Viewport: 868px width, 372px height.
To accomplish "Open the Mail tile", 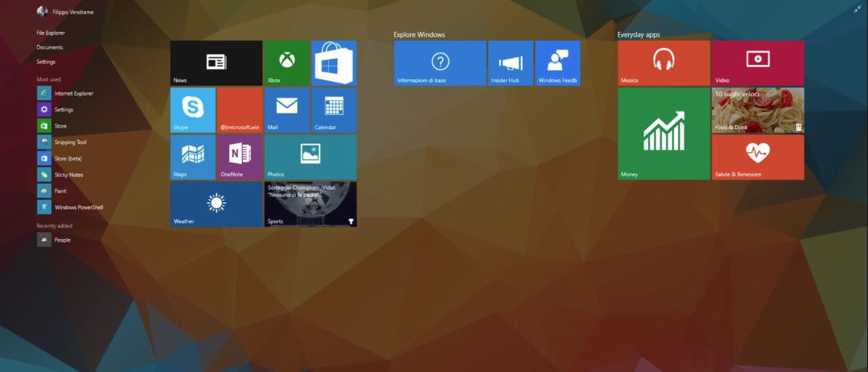I will click(x=287, y=110).
